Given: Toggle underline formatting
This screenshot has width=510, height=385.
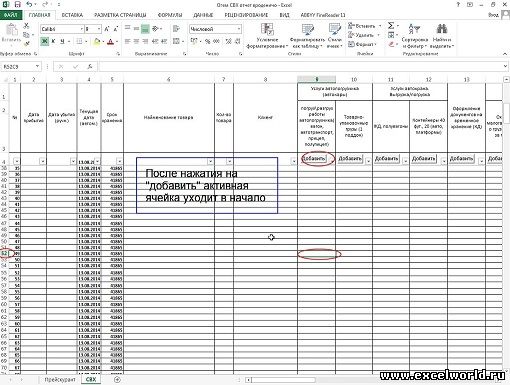Looking at the screenshot, I should (62, 41).
